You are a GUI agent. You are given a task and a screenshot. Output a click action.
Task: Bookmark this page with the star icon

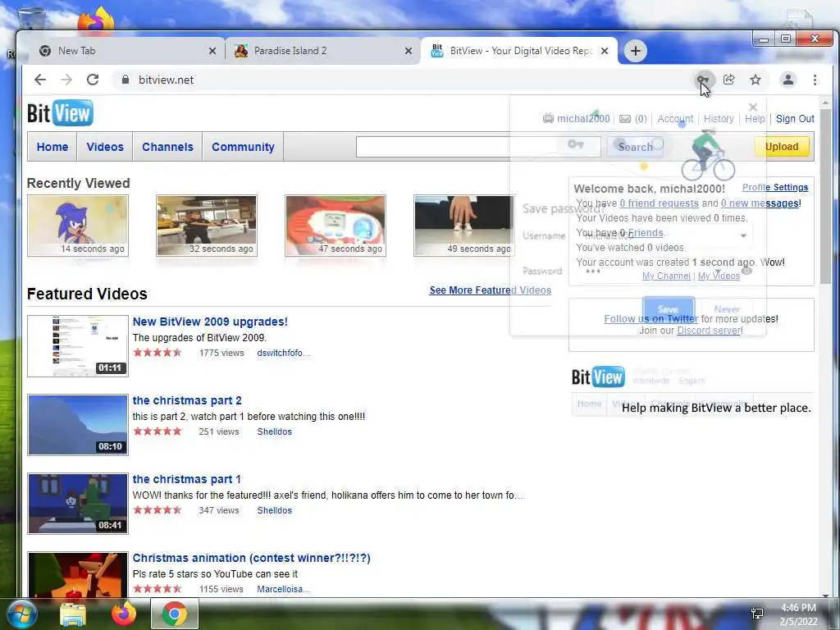pyautogui.click(x=756, y=80)
